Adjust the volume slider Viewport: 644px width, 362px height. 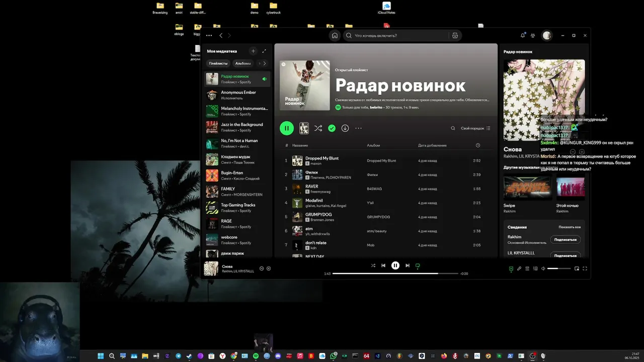559,268
